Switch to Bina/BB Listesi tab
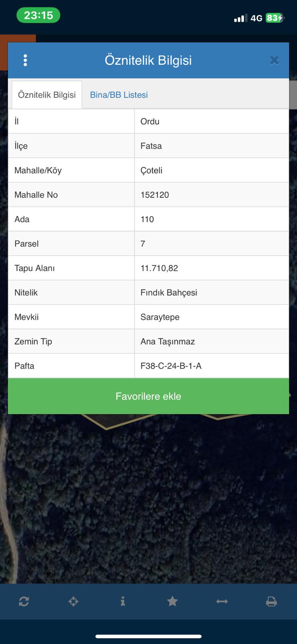297x644 pixels. (x=119, y=95)
